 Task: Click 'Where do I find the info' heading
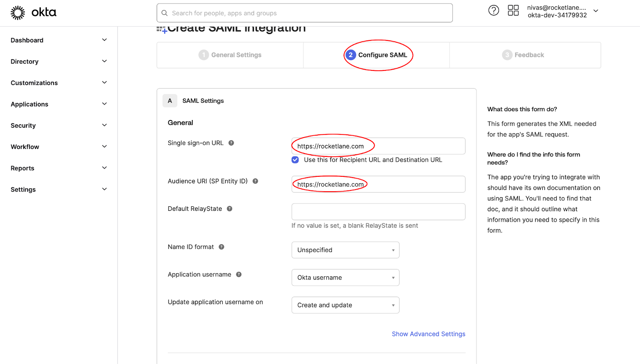coord(534,158)
